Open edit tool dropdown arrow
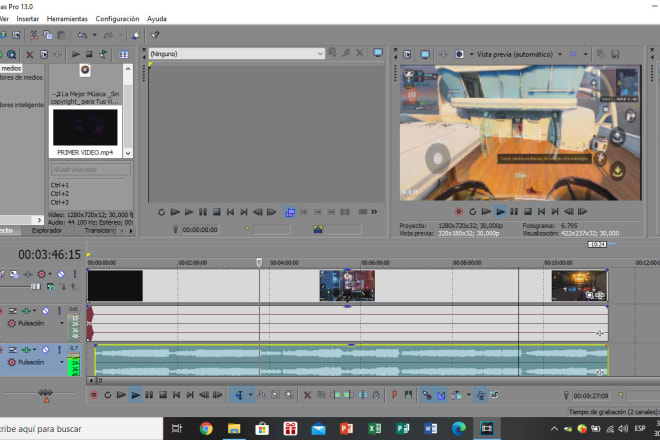 (x=250, y=395)
